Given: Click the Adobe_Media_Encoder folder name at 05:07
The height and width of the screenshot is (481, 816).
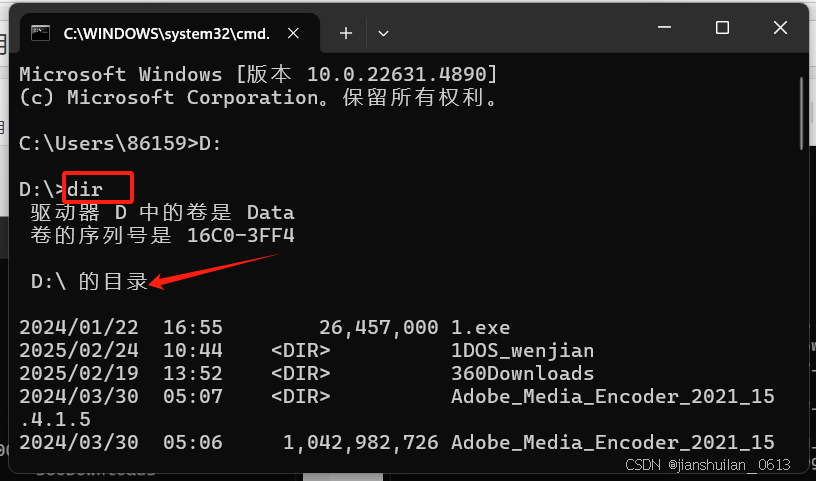Looking at the screenshot, I should (613, 397).
